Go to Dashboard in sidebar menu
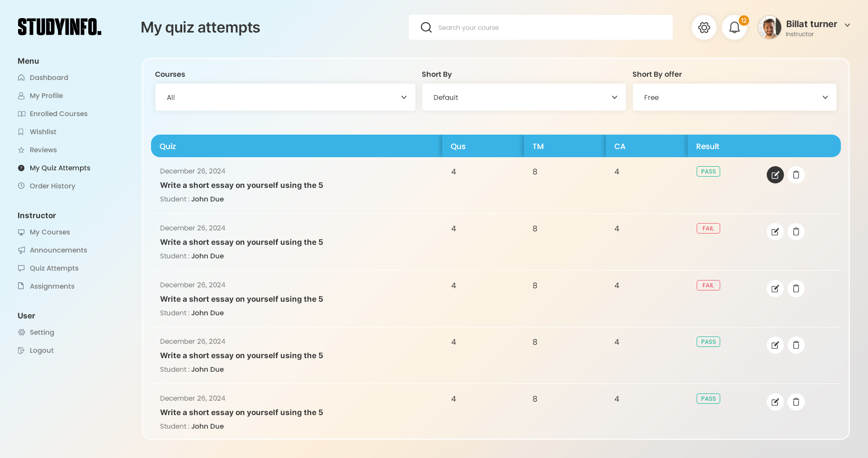868x458 pixels. coord(49,78)
